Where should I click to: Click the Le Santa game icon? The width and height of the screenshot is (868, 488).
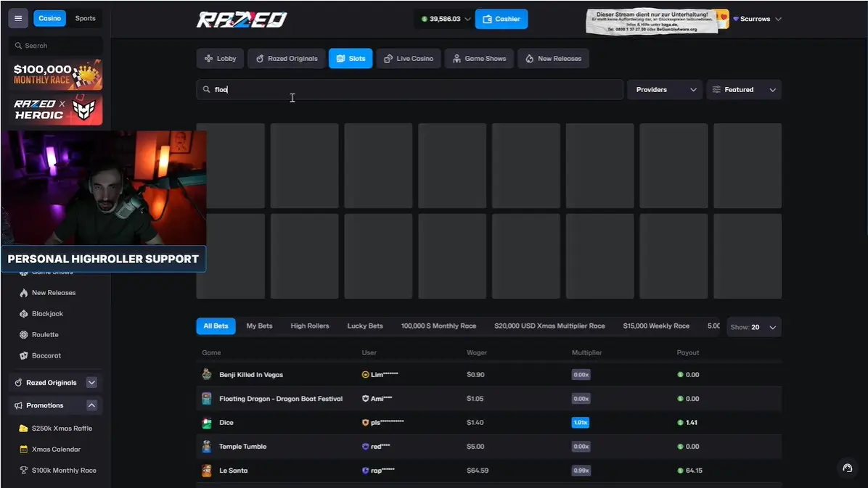[207, 471]
